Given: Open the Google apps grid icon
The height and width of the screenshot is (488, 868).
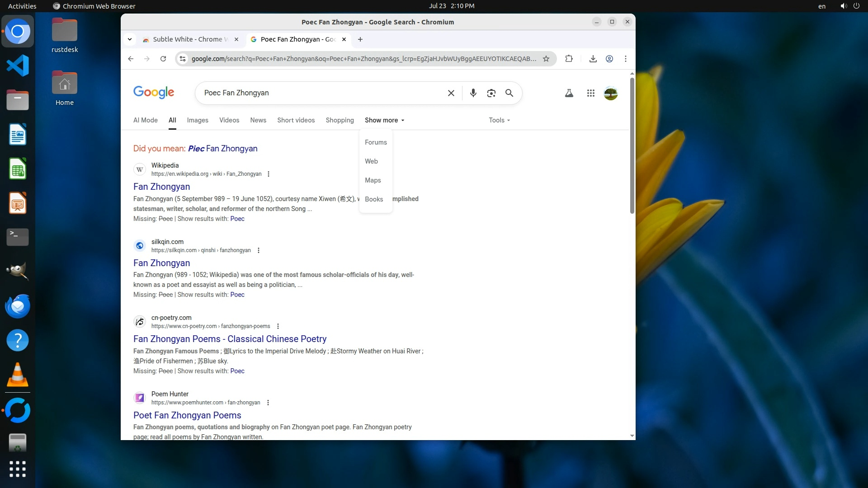Looking at the screenshot, I should pos(590,93).
